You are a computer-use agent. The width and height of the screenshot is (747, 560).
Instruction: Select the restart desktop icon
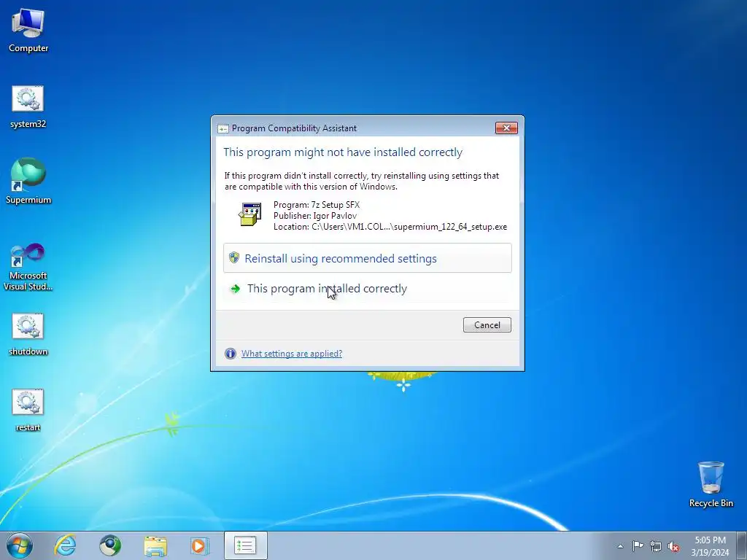[28, 410]
